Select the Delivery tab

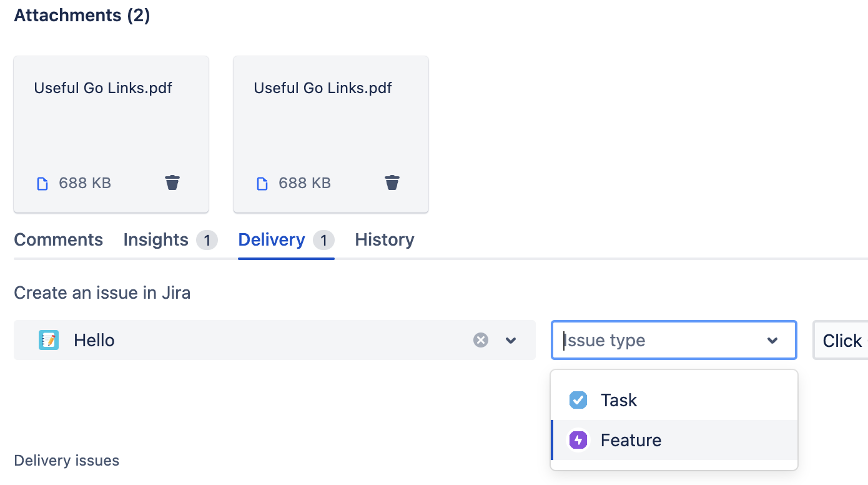tap(271, 239)
